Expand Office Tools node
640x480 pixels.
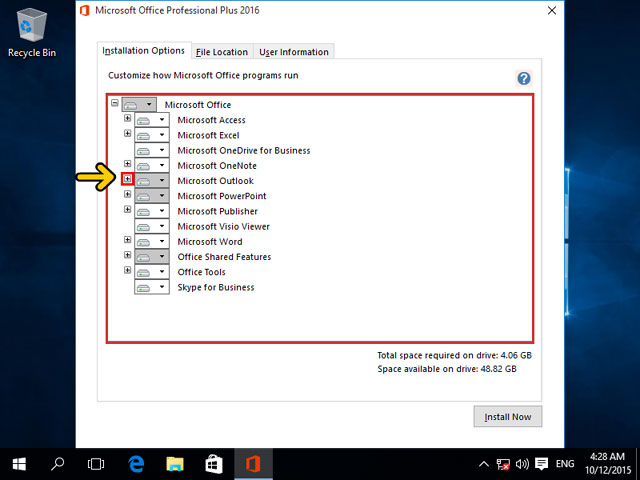(x=127, y=270)
